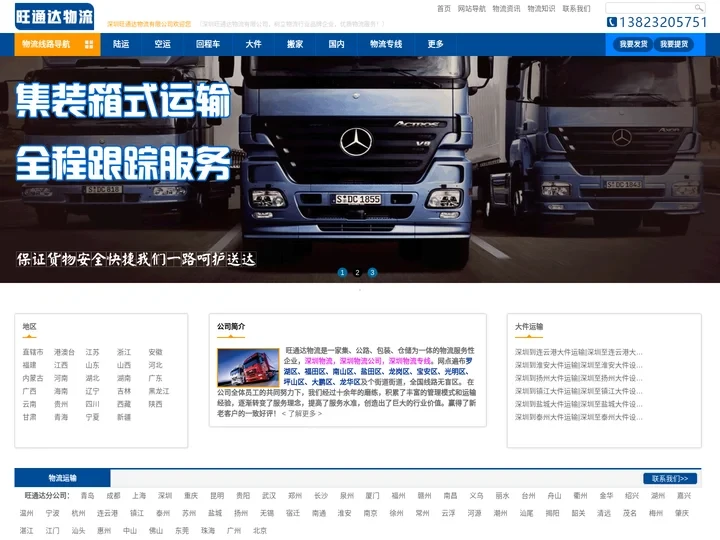Switch to banner slide 1
The image size is (720, 540).
click(342, 272)
